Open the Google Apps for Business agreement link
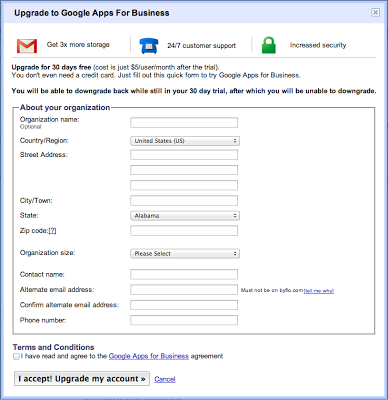Viewport: 388px width, 400px height. click(149, 356)
